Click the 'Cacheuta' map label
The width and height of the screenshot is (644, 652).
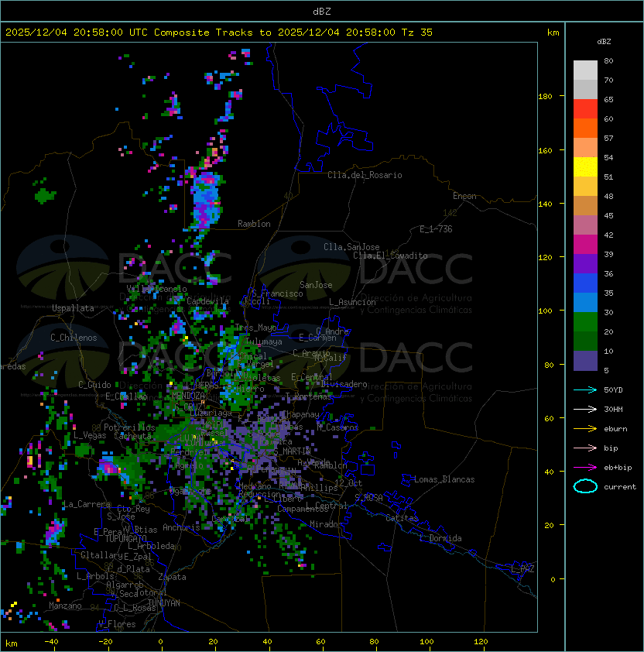[132, 436]
